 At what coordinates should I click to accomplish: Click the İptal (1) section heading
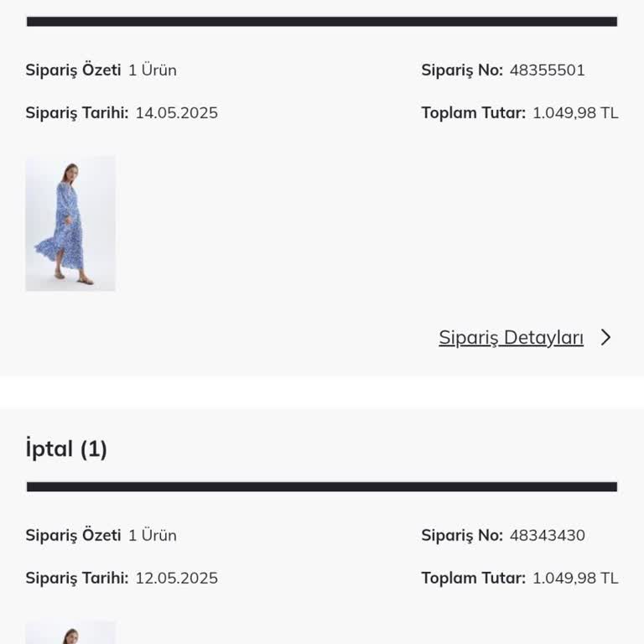[66, 449]
